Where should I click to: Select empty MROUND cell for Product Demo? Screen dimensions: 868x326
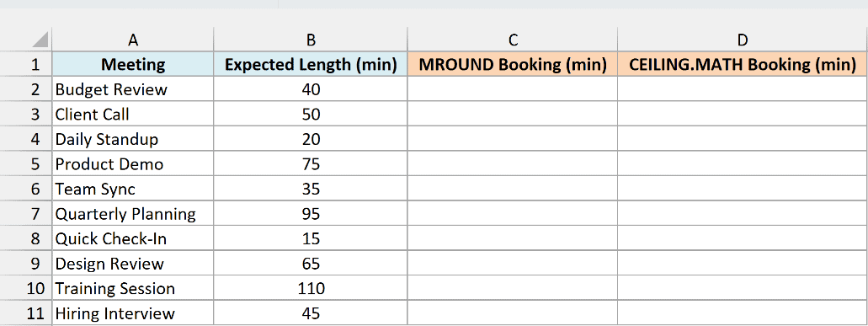pyautogui.click(x=513, y=163)
